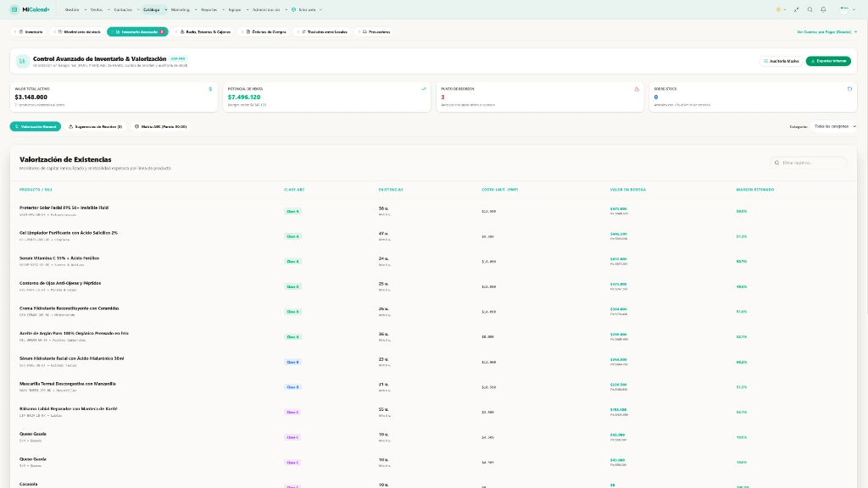Click the collapse/fullscreen arrows icon
This screenshot has height=488, width=868.
pyautogui.click(x=796, y=9)
